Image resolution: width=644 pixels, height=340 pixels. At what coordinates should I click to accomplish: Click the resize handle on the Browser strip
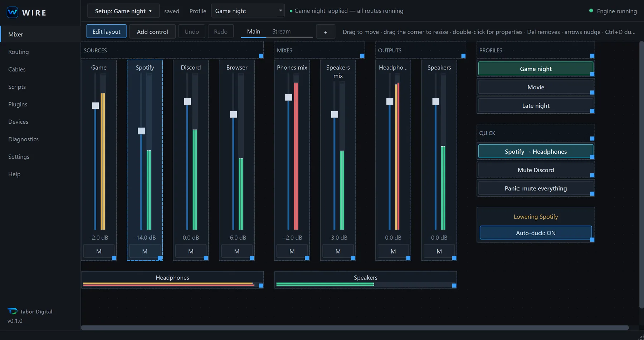252,258
